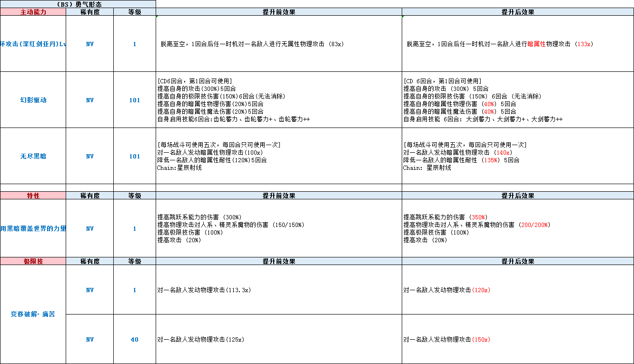The width and height of the screenshot is (634, 364).
Task: Select the trait upgraded effect cell with 350%
Action: [x=518, y=228]
